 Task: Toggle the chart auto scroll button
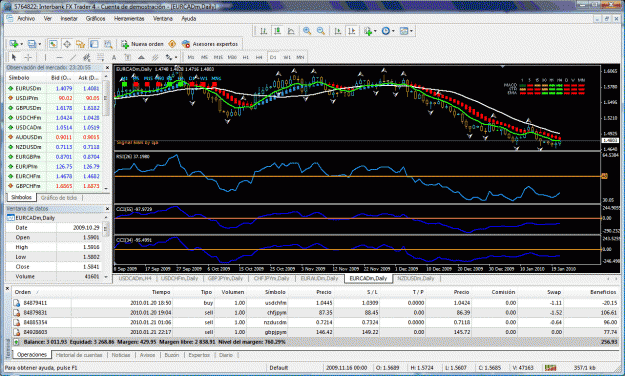tap(338, 31)
